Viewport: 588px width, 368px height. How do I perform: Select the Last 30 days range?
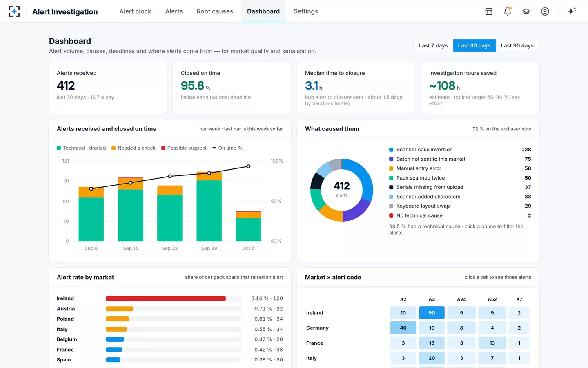[x=474, y=45]
